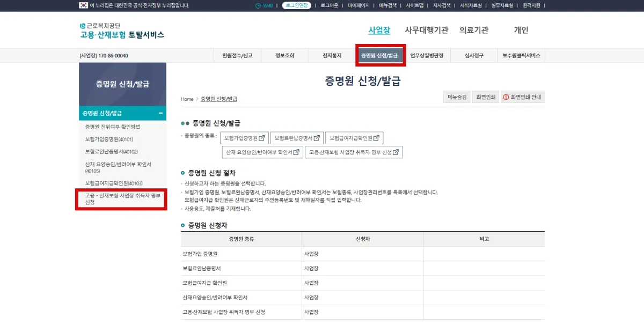Open 서식자료실 link
Screen dimensions: 644x325
click(x=471, y=5)
